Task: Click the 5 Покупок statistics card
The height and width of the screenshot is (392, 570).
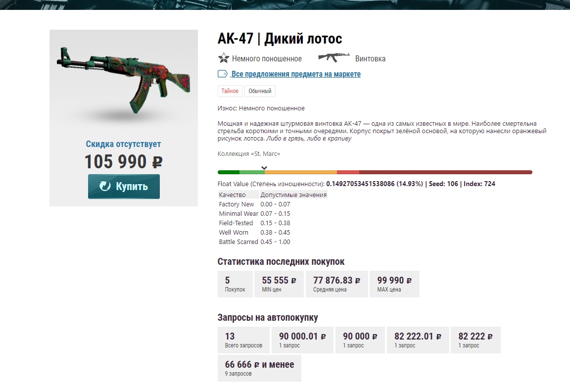Action: tap(235, 284)
